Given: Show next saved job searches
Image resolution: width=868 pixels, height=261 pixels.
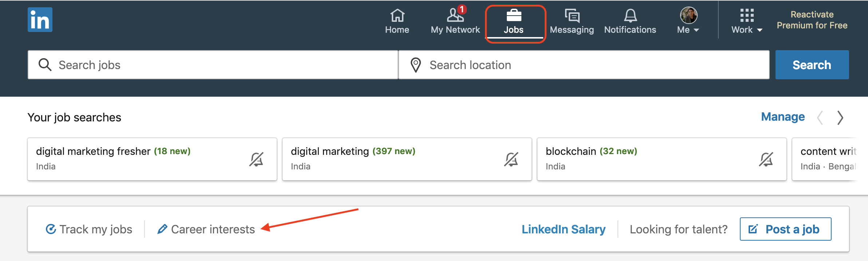Looking at the screenshot, I should (840, 118).
